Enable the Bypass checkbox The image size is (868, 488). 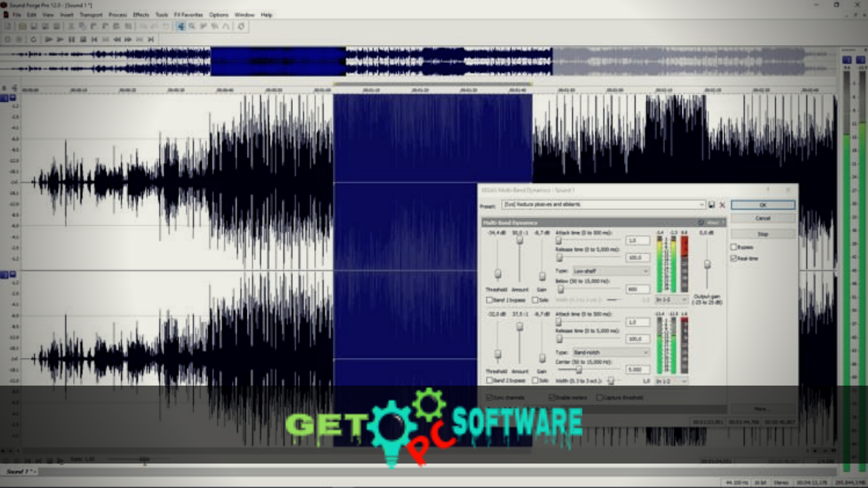tap(733, 247)
